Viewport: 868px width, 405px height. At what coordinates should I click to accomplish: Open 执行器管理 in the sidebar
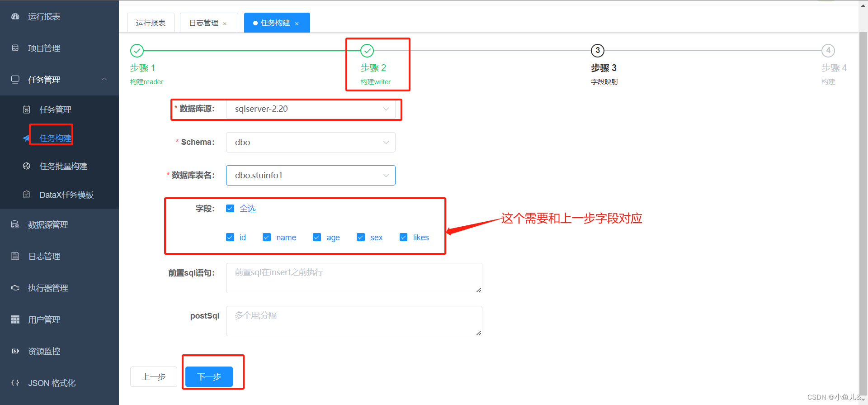coord(59,288)
